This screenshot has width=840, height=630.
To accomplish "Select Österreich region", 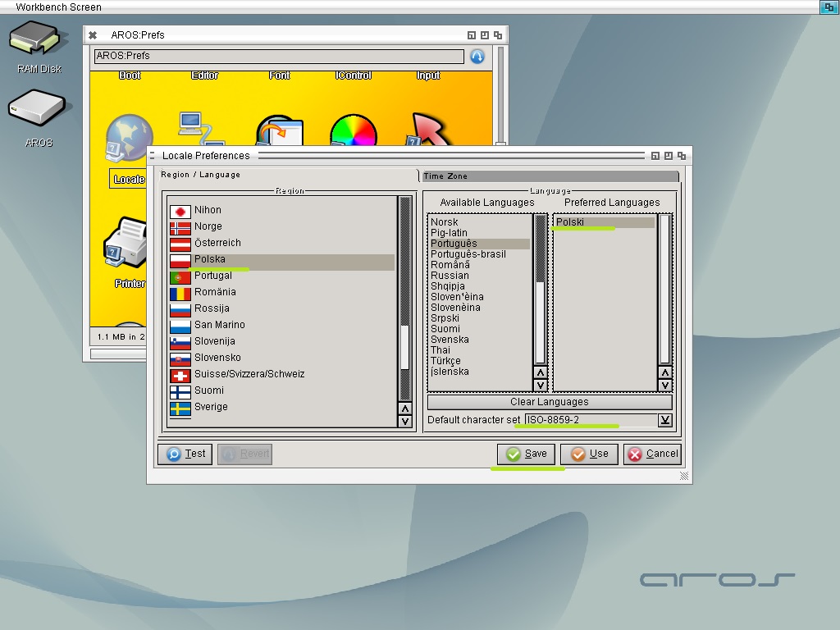I will pos(282,243).
